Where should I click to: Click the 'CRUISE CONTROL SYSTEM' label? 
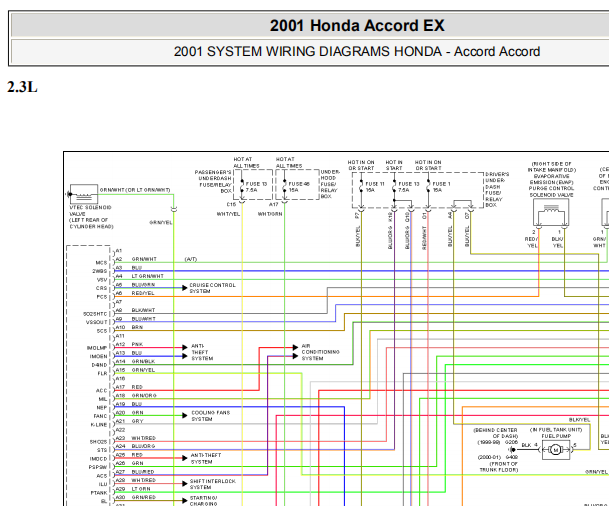pos(212,288)
